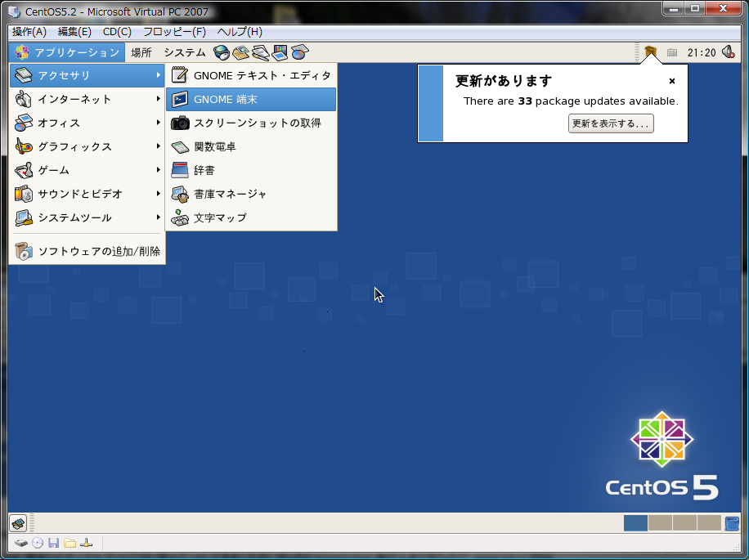Open the spreadsheet launcher with pie chart
Image resolution: width=749 pixels, height=560 pixels.
tap(299, 52)
